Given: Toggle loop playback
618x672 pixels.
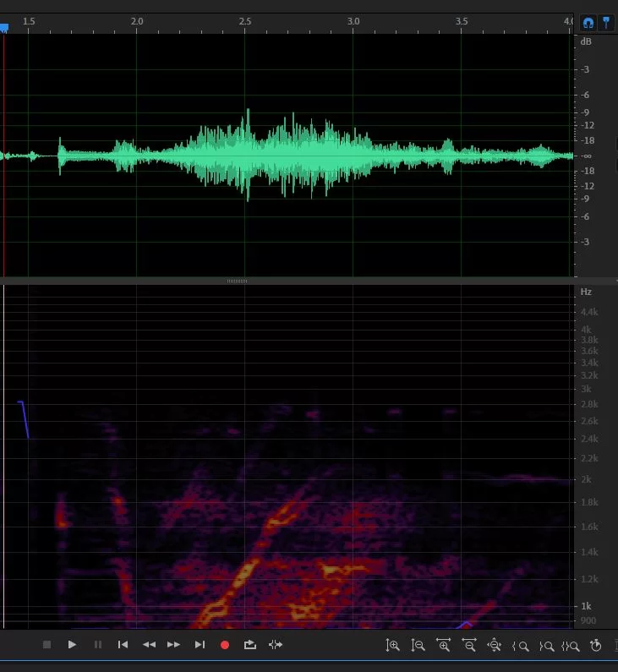Looking at the screenshot, I should (250, 645).
